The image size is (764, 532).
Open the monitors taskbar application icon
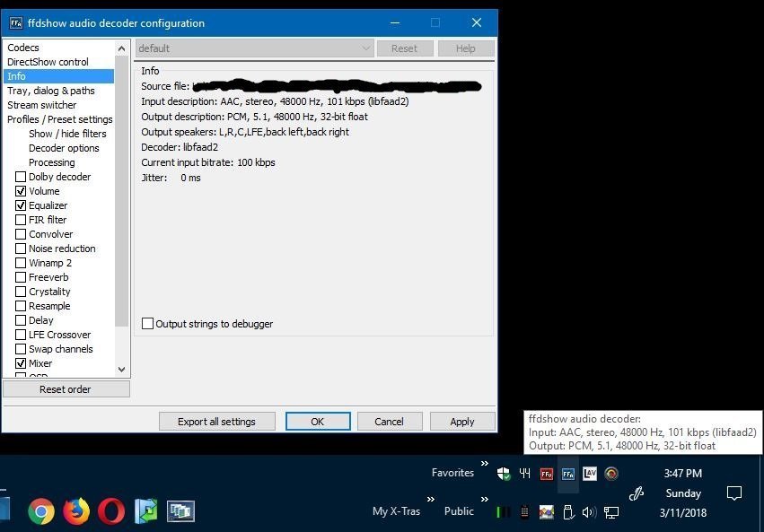pos(180,511)
